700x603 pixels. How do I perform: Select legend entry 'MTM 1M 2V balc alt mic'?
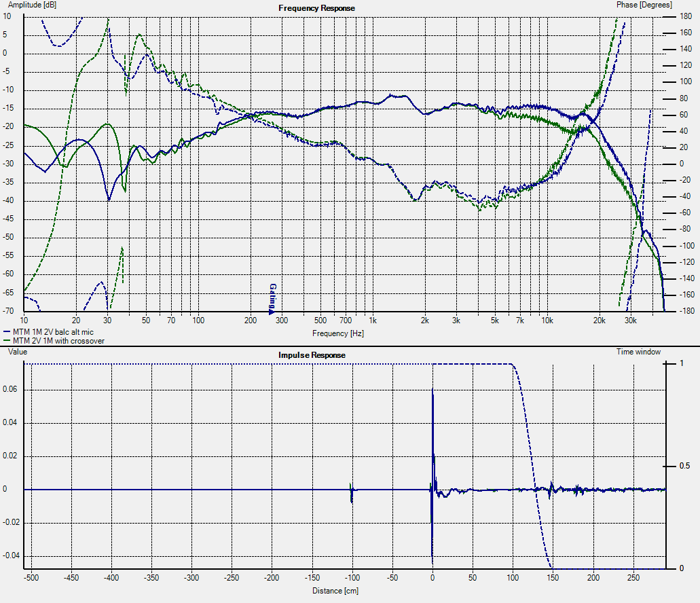pyautogui.click(x=53, y=332)
